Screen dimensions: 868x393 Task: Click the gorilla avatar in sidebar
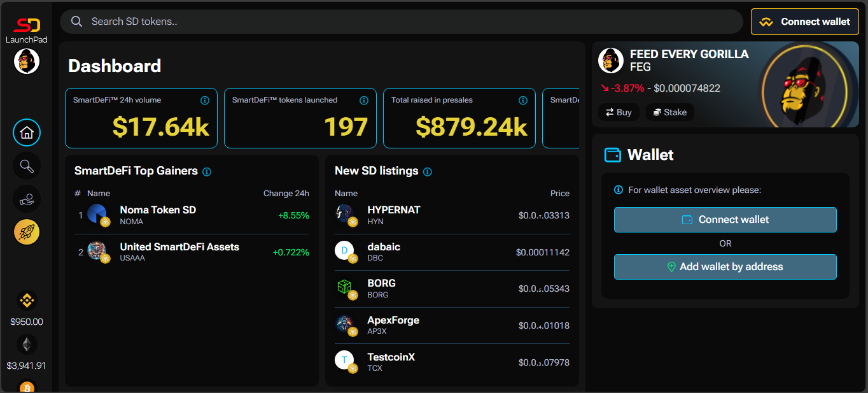pos(27,61)
